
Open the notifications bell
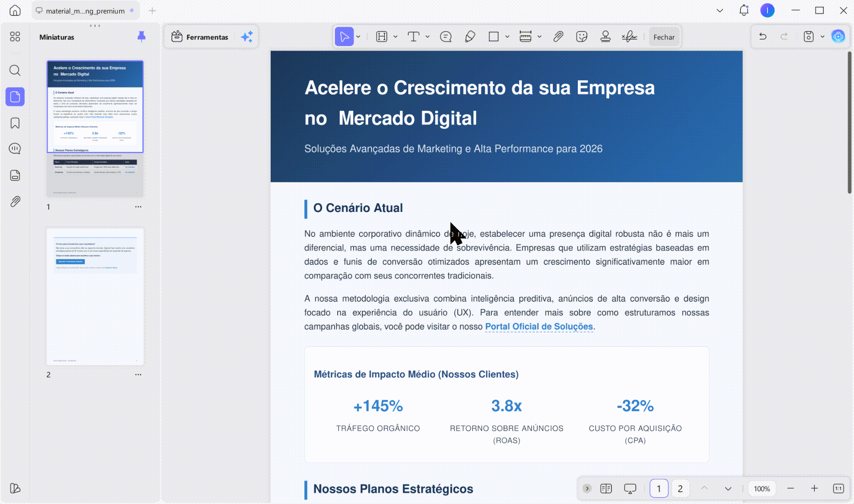(744, 10)
